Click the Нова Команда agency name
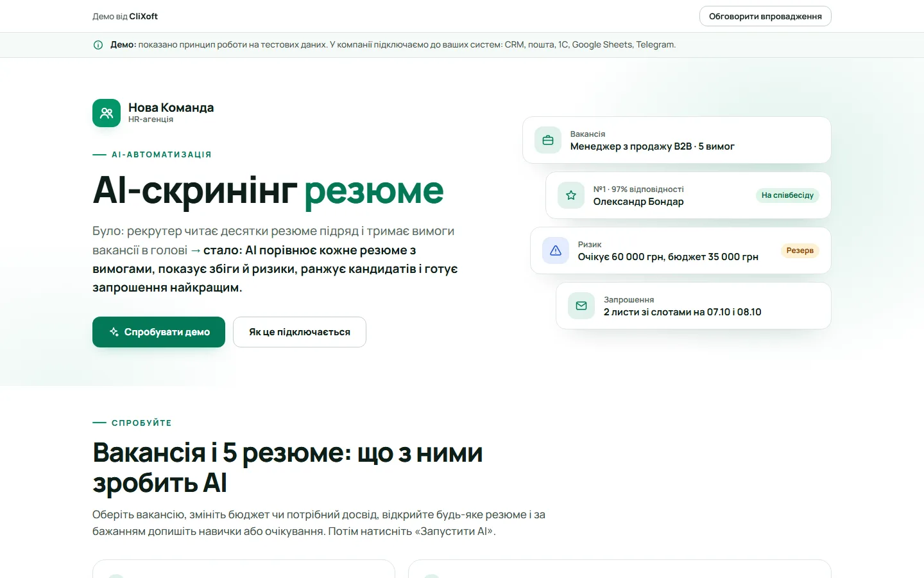The image size is (924, 578). click(x=171, y=107)
